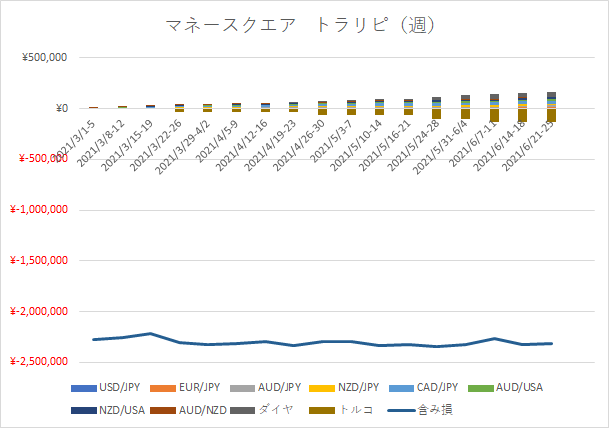Click the AUD/NZD legend color swatch
609x428 pixels.
163,411
